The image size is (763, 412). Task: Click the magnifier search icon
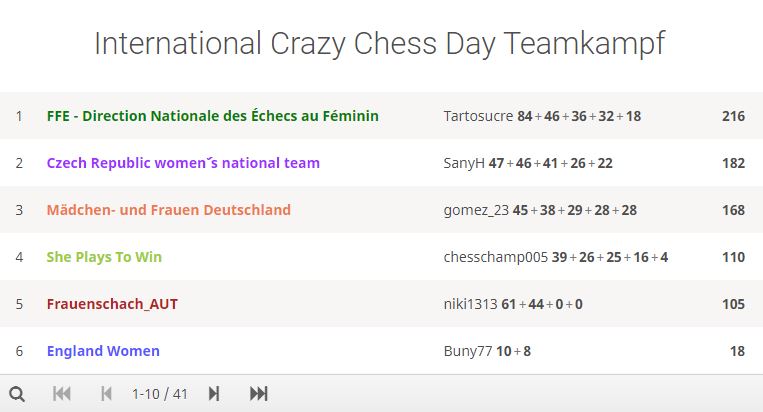(x=17, y=394)
